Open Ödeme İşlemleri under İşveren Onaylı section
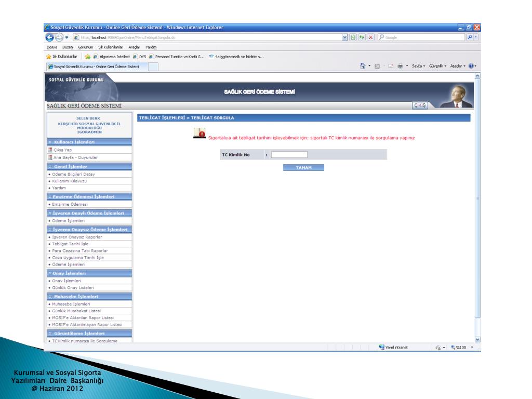Image resolution: width=532 pixels, height=399 pixels. [x=68, y=220]
